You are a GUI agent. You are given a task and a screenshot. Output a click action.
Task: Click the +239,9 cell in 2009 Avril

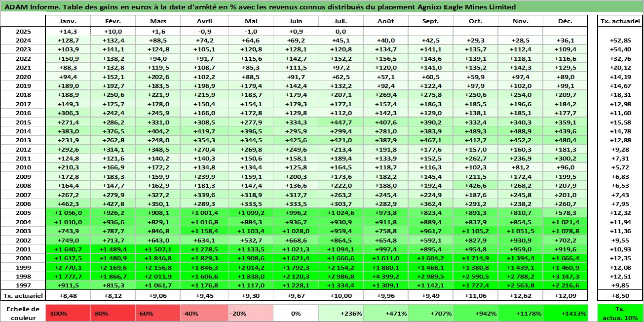point(203,177)
